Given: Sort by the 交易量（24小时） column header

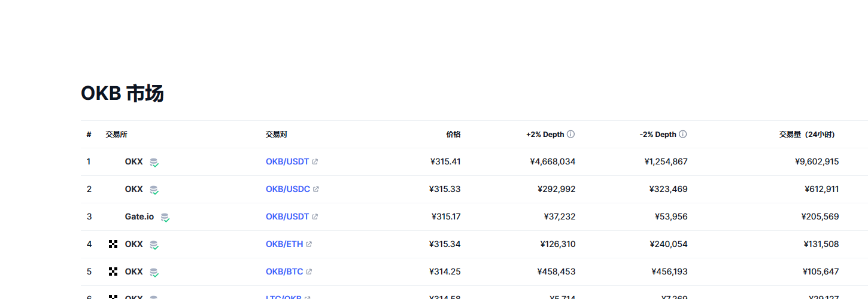Looking at the screenshot, I should click(806, 135).
